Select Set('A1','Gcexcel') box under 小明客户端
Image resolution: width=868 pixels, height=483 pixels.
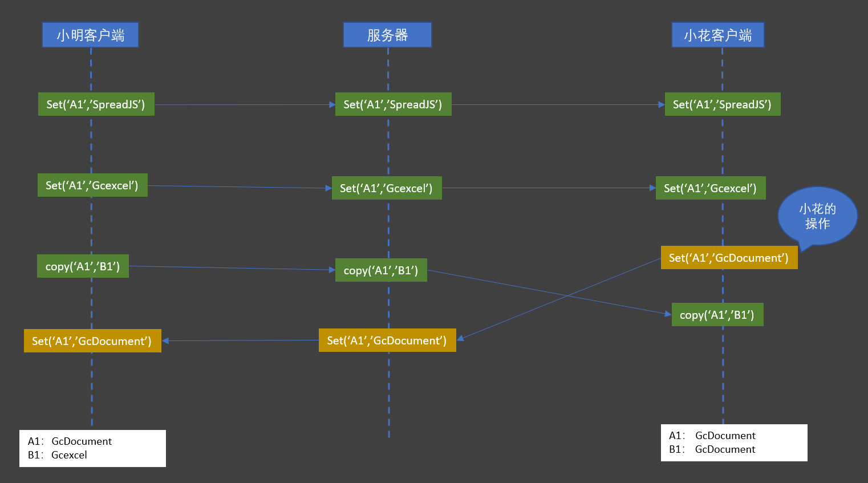point(92,185)
